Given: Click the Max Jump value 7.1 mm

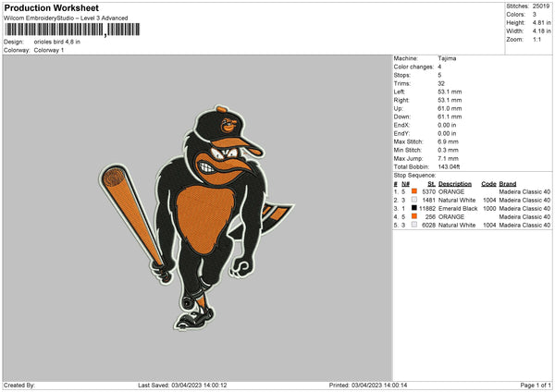Looking at the screenshot, I should (448, 159).
